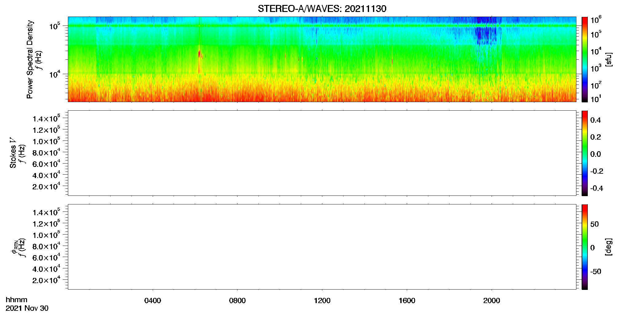Click the 1200 time axis label
The width and height of the screenshot is (644, 332).
pyautogui.click(x=322, y=301)
